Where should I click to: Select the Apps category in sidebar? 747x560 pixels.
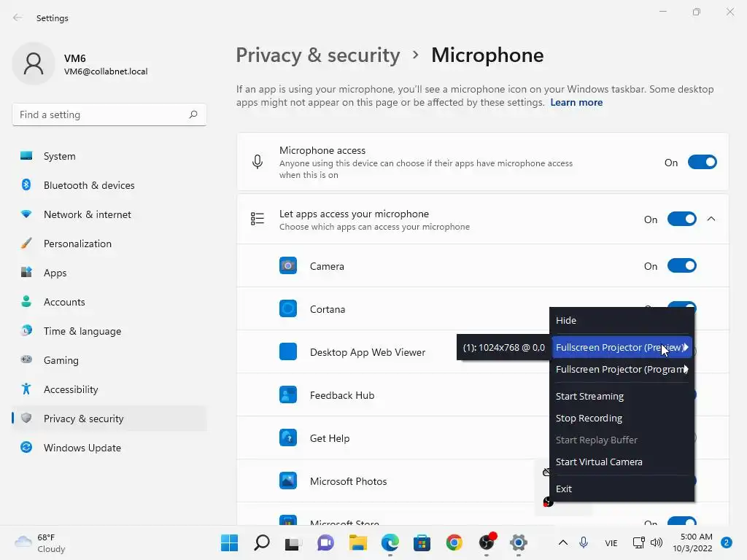point(109,273)
